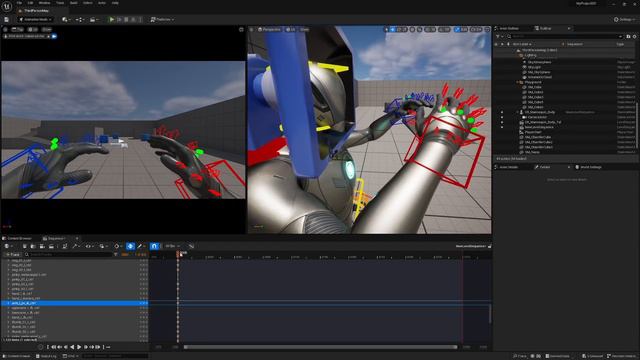Switch to the Outliner tab
Screen dimensions: 640x360
[545, 29]
